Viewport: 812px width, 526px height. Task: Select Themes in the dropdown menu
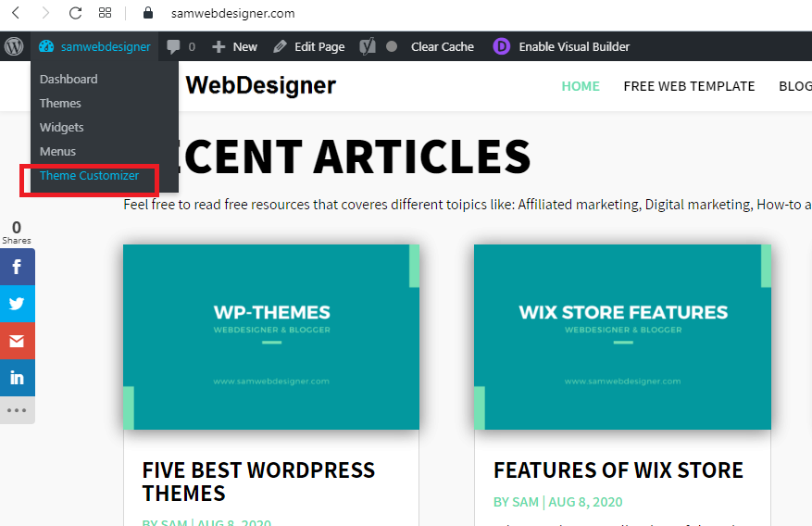tap(60, 103)
